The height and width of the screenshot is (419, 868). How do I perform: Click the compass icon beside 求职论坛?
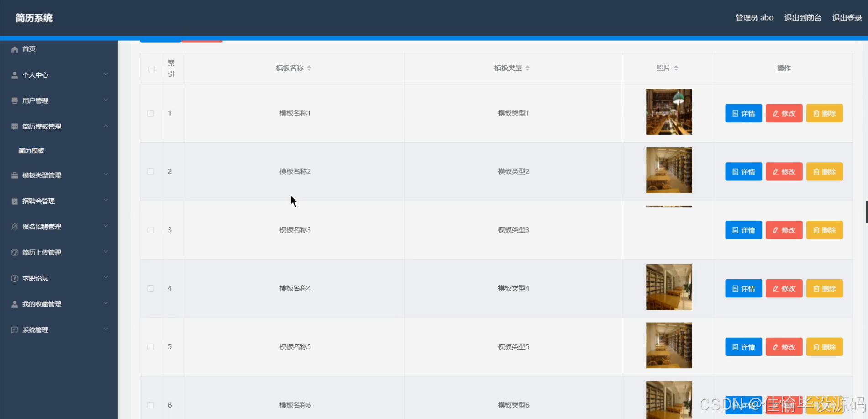pos(15,278)
